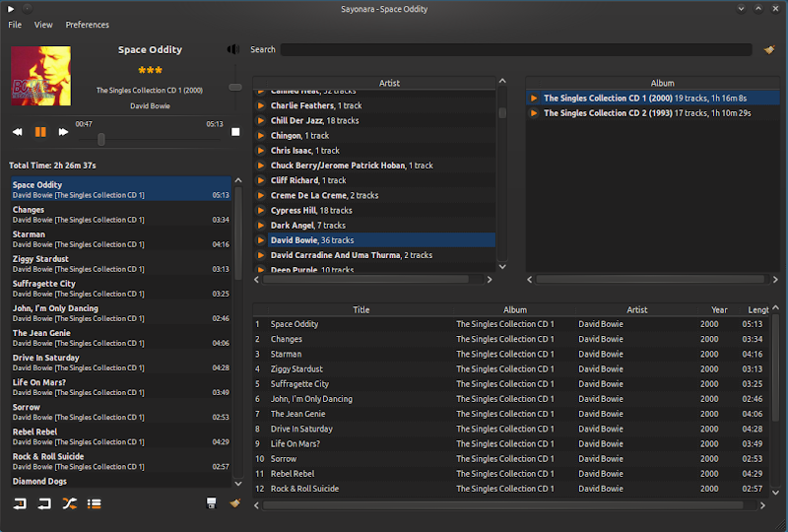Click the track seek slider handle
The image size is (788, 532).
pos(101,139)
